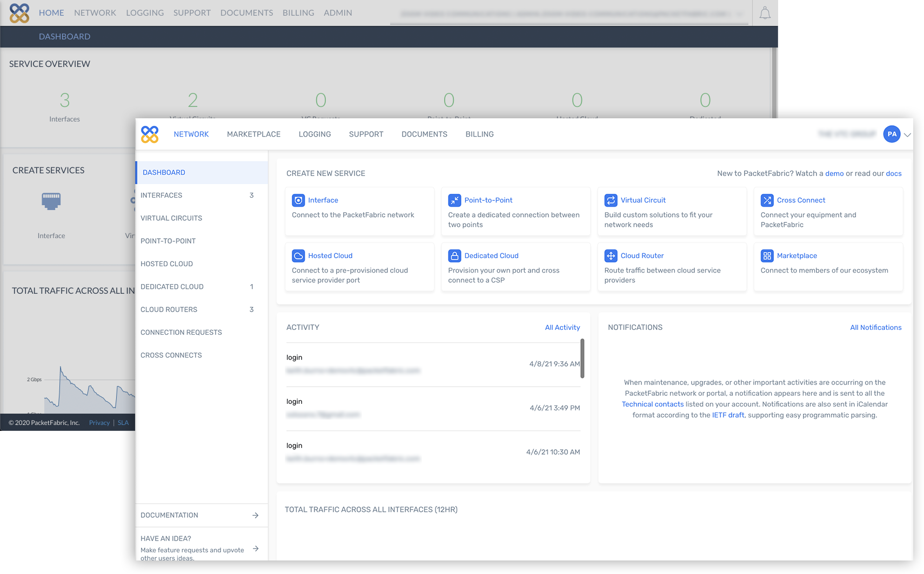Click the Cross Connect icon
The width and height of the screenshot is (924, 574).
coord(767,200)
